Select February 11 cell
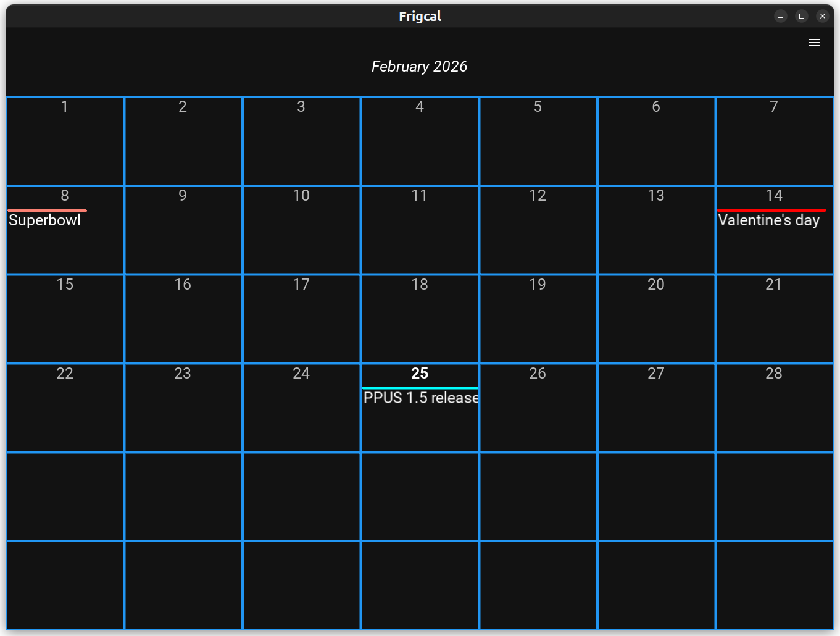 click(x=420, y=230)
